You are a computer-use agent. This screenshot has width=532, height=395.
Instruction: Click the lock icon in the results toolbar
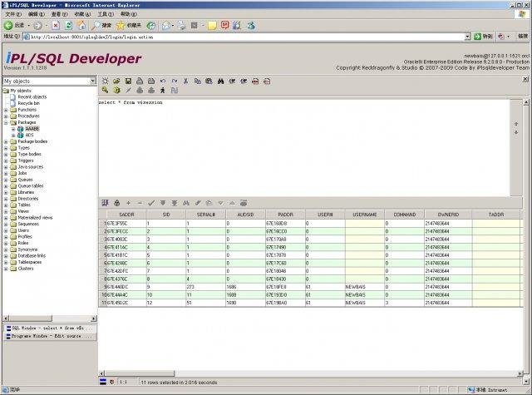tap(116, 203)
